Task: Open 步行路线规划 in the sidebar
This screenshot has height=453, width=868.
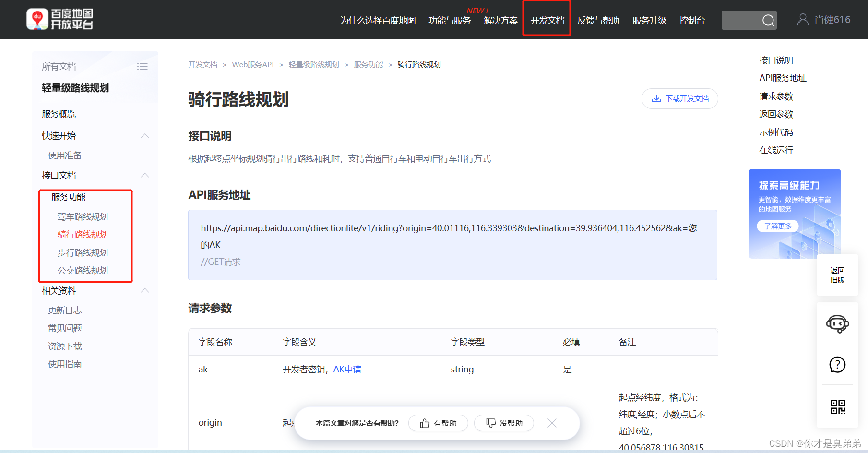Action: pos(83,252)
